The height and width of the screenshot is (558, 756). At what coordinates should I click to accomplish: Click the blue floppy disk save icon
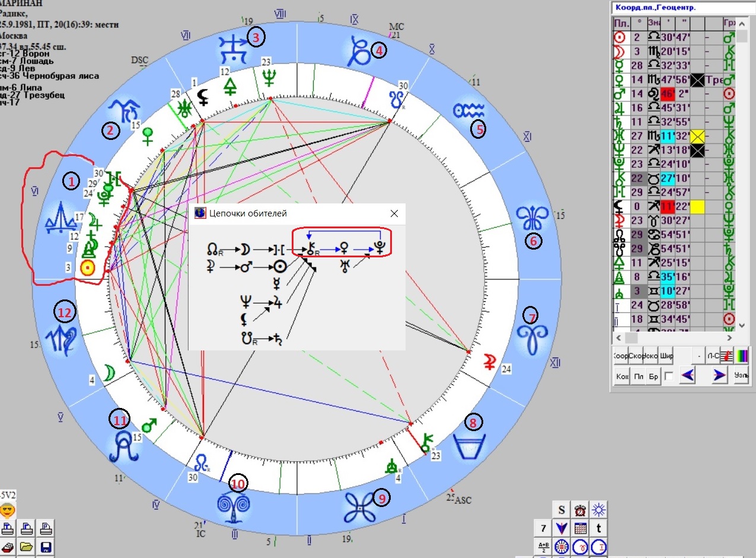(46, 547)
